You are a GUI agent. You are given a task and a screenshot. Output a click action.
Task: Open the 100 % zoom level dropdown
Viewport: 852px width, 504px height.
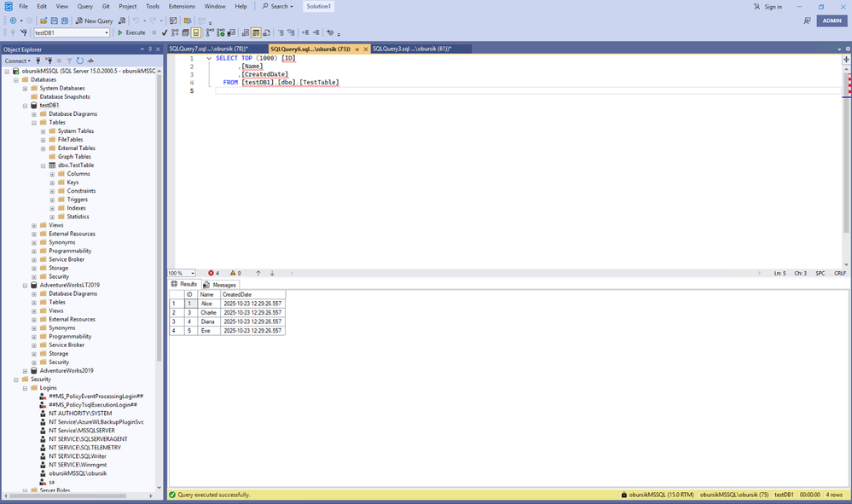[x=193, y=274]
